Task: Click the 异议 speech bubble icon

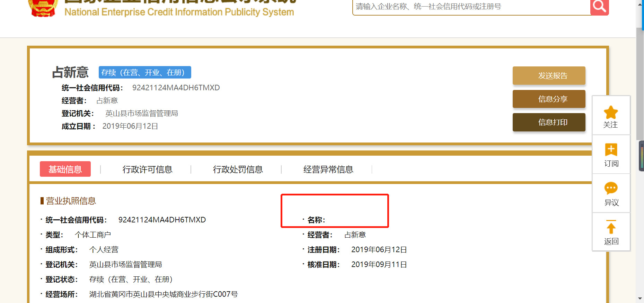Action: tap(611, 188)
